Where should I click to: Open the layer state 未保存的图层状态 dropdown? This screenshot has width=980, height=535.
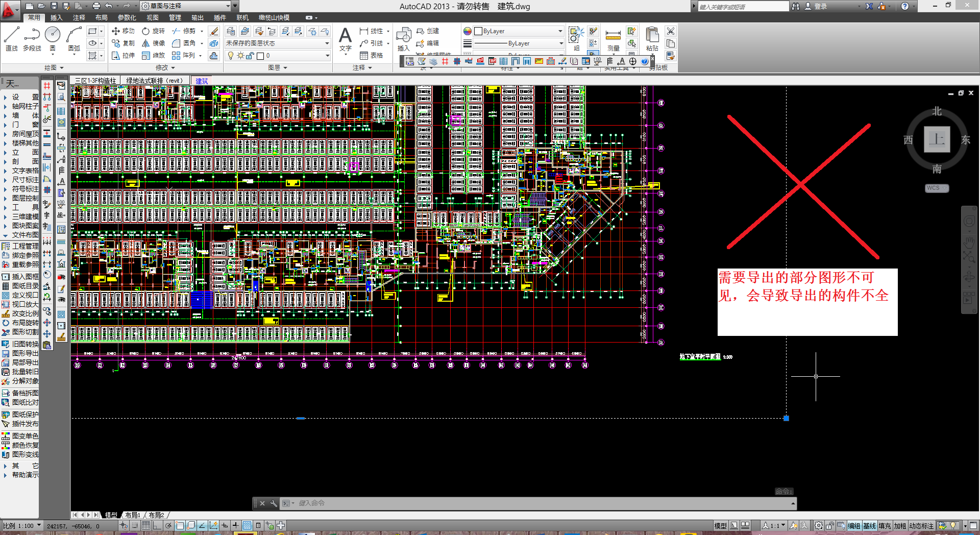[x=278, y=43]
